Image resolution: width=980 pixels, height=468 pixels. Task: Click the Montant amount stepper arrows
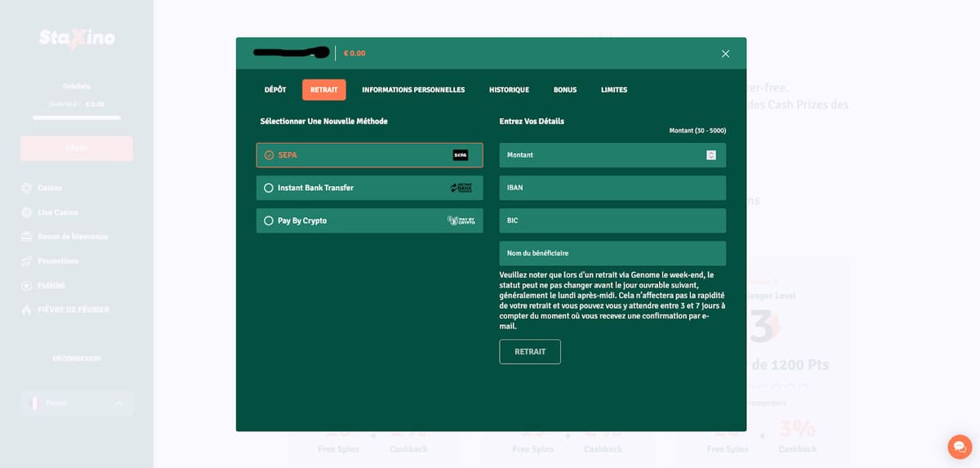pos(711,155)
